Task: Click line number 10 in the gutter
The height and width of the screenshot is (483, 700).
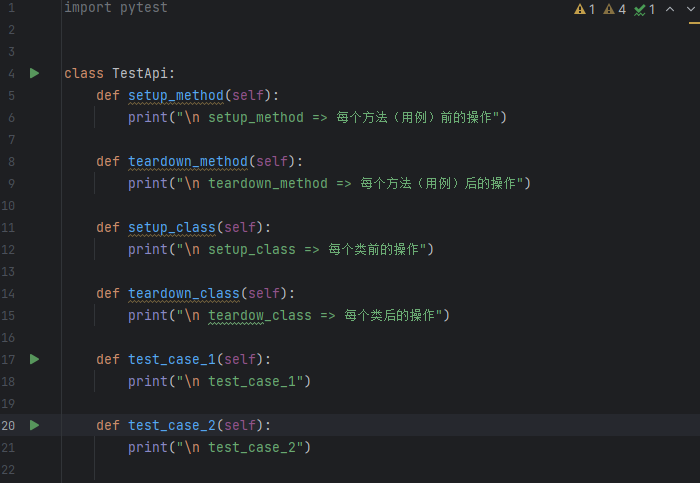Action: click(11, 205)
